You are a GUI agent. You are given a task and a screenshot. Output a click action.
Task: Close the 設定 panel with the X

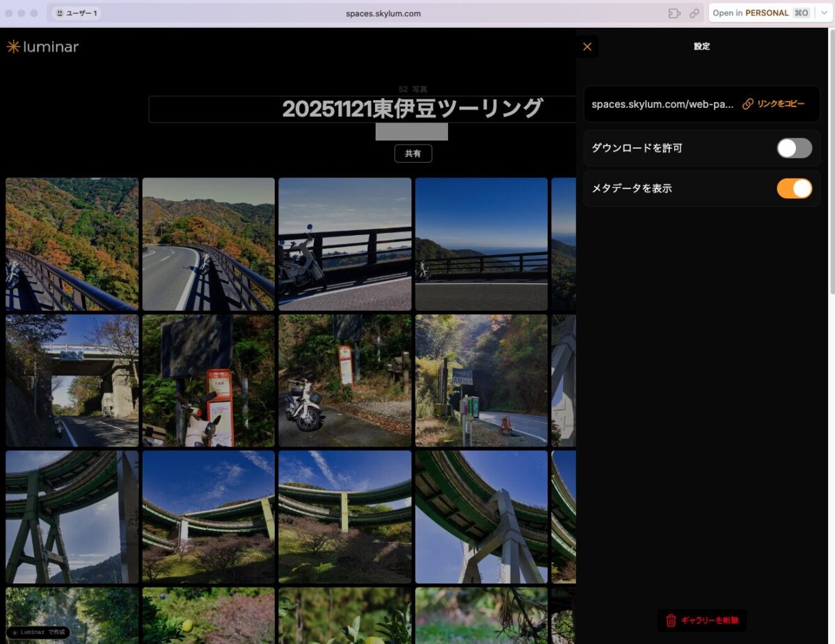(x=587, y=46)
